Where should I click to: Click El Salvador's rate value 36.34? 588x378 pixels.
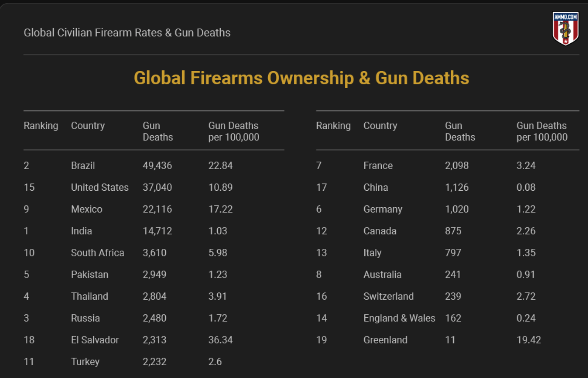click(x=220, y=340)
